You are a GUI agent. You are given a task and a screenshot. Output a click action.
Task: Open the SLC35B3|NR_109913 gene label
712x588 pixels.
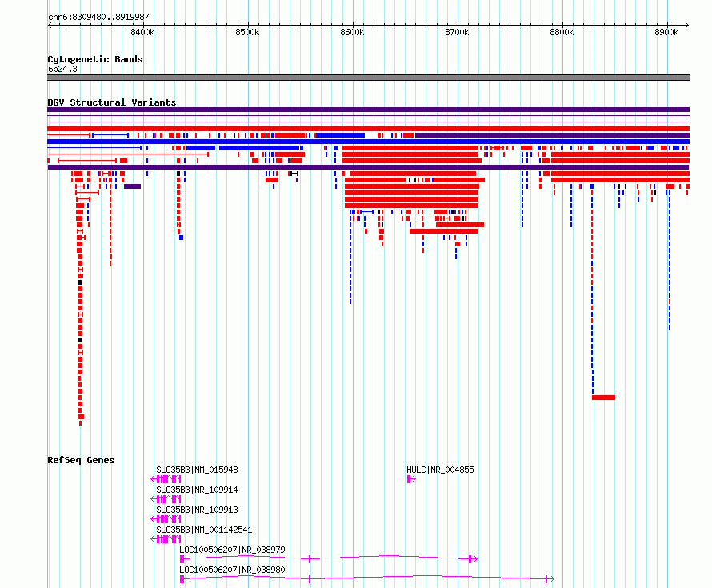[197, 510]
